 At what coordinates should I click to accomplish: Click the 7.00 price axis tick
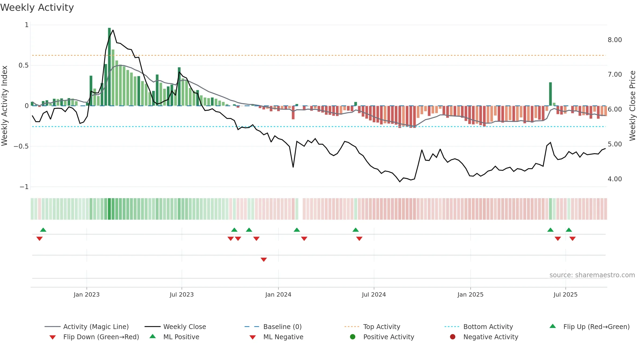615,74
